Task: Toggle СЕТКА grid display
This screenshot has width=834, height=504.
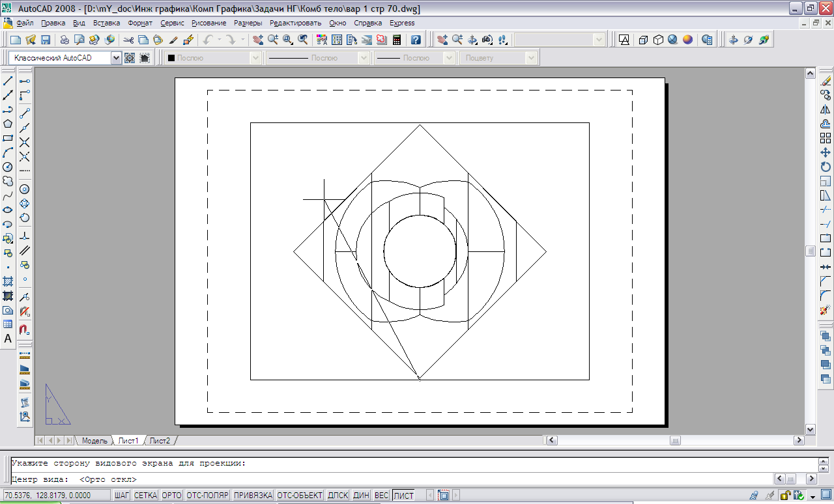Action: [x=145, y=496]
